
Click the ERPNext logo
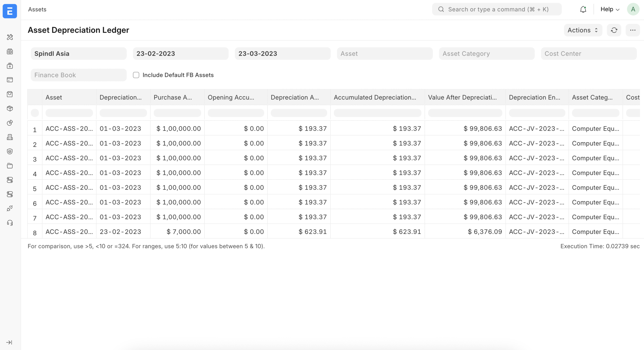[10, 11]
